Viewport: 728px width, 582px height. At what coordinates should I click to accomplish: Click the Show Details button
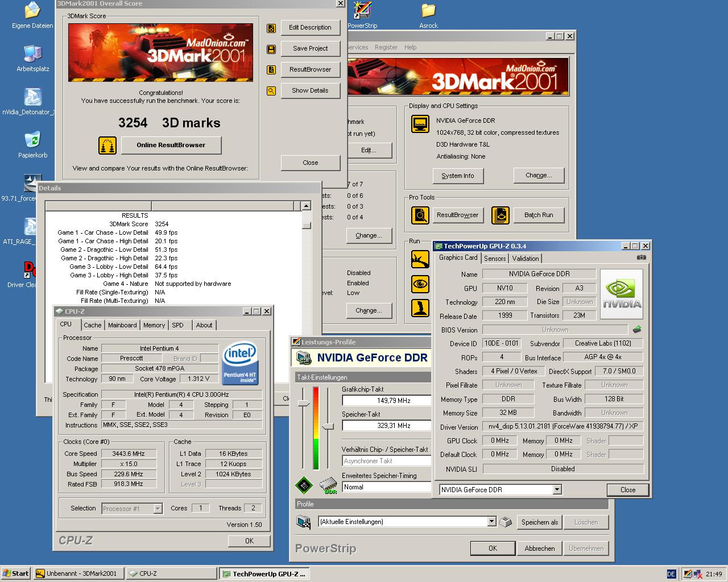[x=311, y=91]
